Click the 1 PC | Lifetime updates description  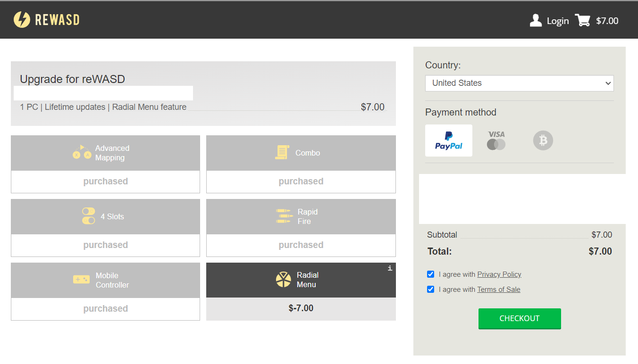click(103, 107)
